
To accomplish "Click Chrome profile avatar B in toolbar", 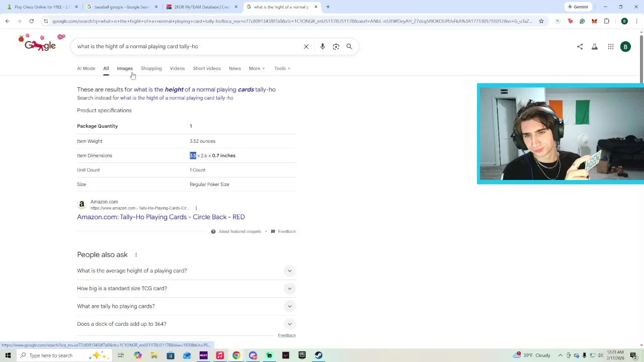I will (x=624, y=21).
